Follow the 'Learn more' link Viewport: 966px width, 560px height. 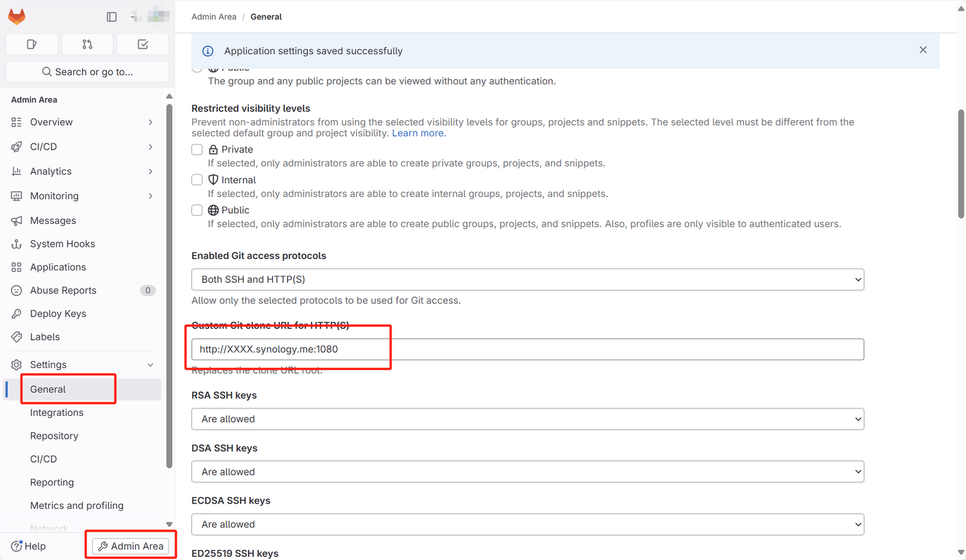[x=418, y=133]
